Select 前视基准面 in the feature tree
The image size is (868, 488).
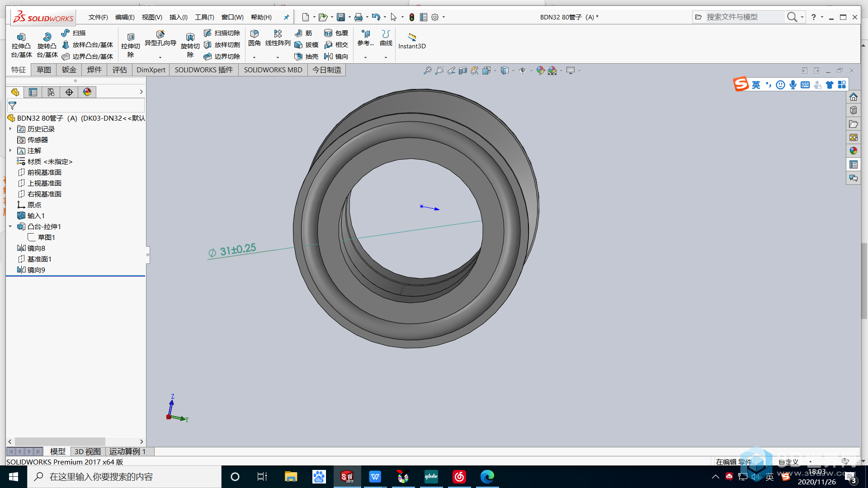click(x=44, y=172)
